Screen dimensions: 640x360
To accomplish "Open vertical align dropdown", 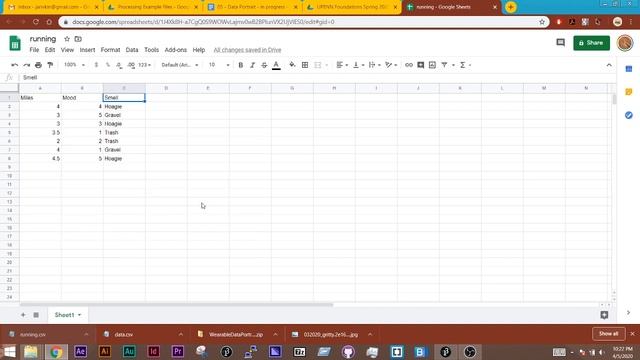I will (x=358, y=65).
